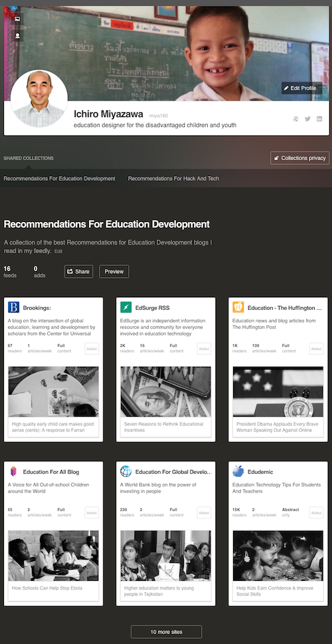Click the Edudemic apple logo icon

238,471
